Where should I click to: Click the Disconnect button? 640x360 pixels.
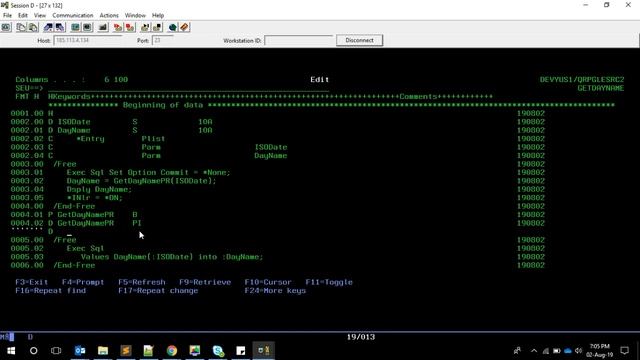(x=359, y=40)
